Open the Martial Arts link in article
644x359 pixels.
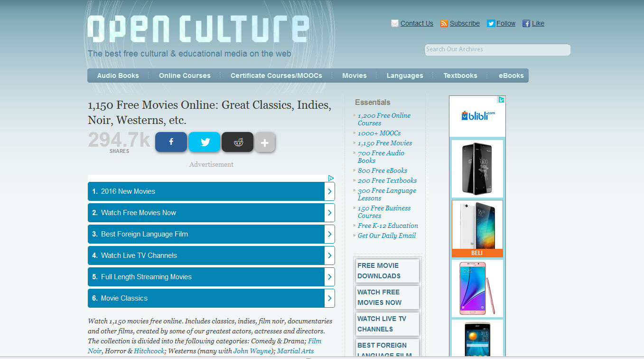tap(295, 351)
